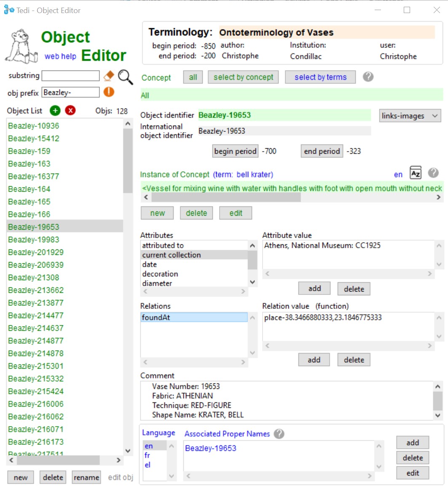Click the search magnifier icon
448x487 pixels.
tap(125, 75)
